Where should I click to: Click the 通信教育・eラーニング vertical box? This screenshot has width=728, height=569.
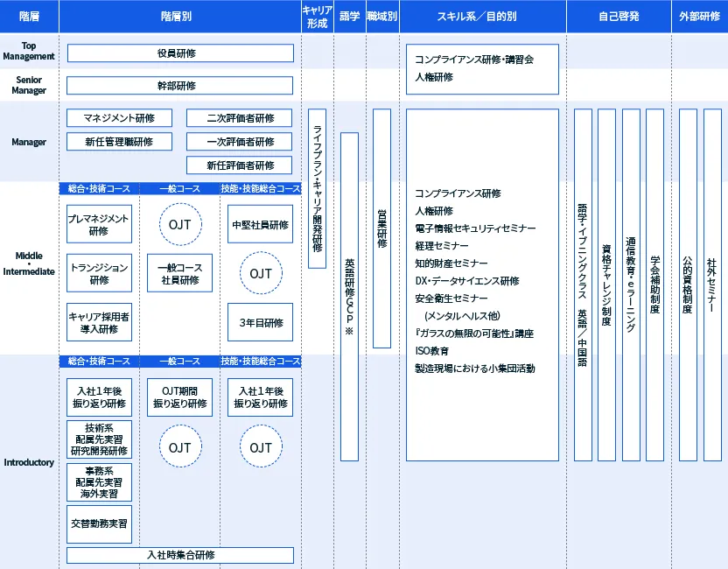[x=631, y=284]
